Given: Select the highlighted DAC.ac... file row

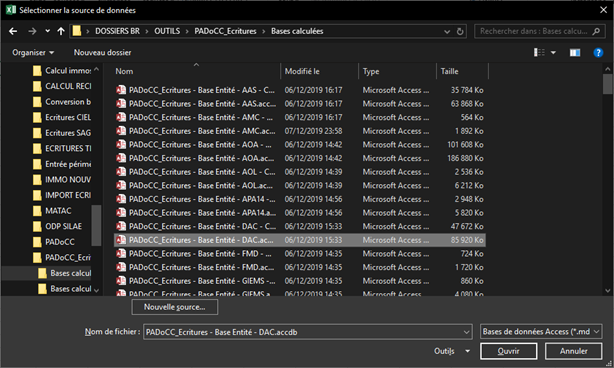Looking at the screenshot, I should (300, 240).
